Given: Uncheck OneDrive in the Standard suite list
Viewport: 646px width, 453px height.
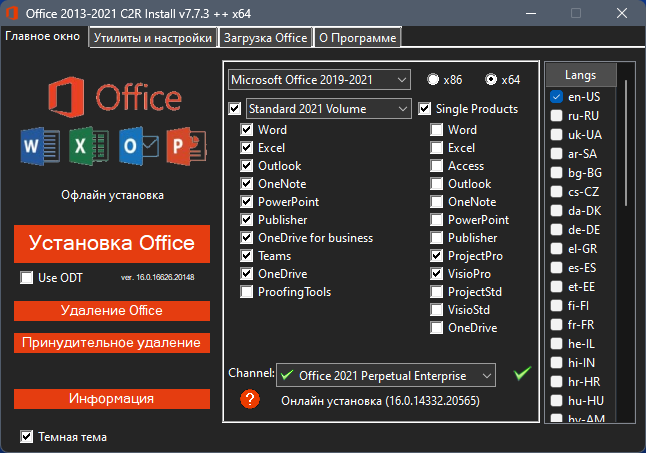Looking at the screenshot, I should [247, 274].
